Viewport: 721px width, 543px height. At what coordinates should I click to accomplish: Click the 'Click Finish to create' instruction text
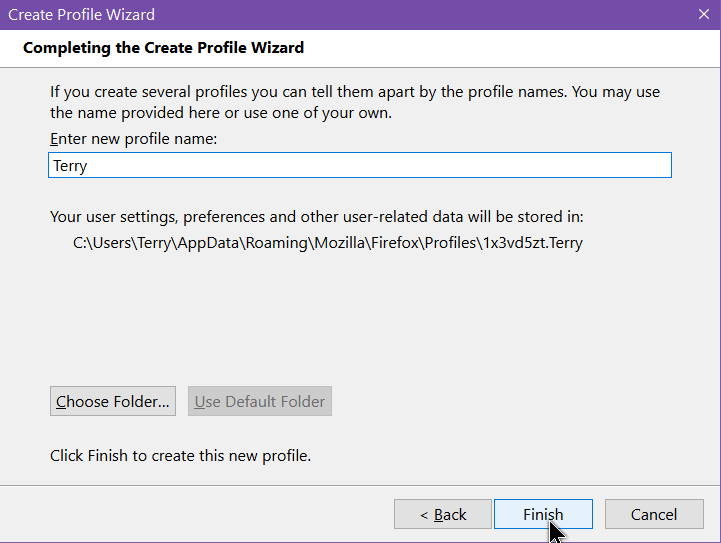click(x=180, y=456)
